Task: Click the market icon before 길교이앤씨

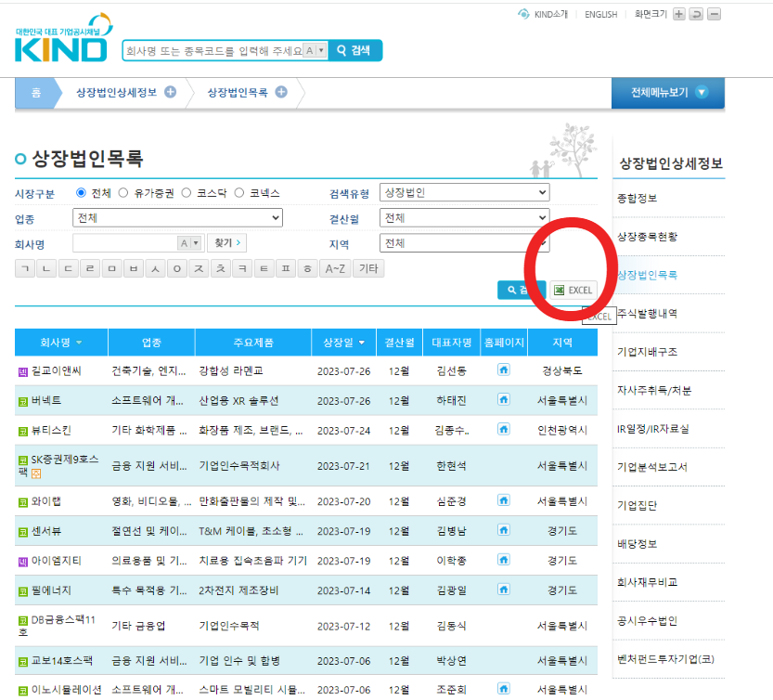Action: 22,372
